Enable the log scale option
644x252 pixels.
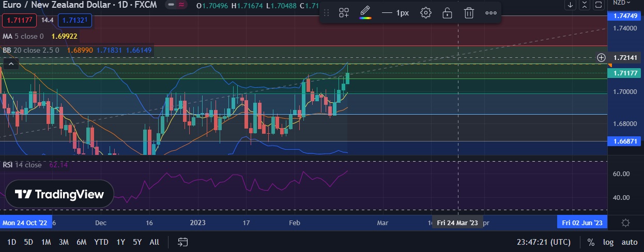pos(608,242)
